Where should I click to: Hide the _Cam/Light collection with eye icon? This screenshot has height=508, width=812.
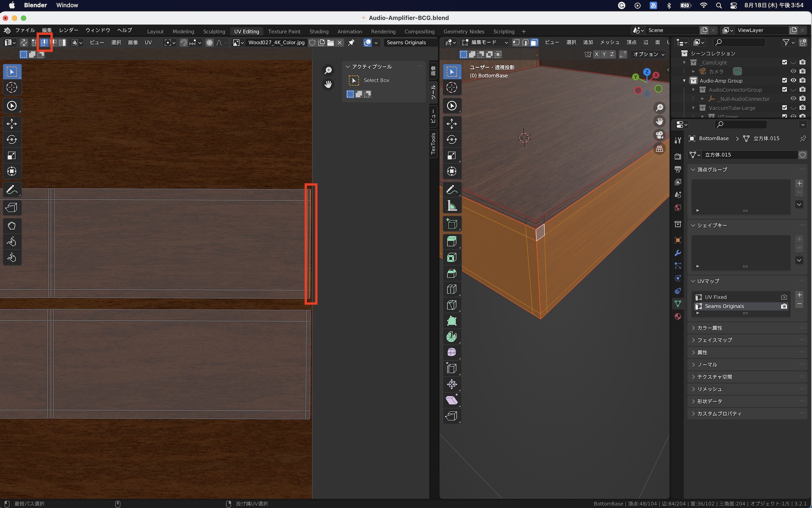[793, 62]
